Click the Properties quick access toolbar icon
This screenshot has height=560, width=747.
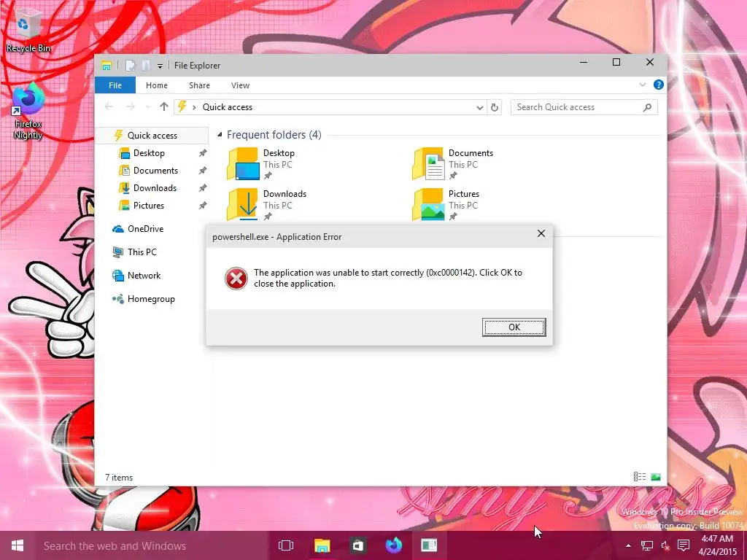coord(130,65)
